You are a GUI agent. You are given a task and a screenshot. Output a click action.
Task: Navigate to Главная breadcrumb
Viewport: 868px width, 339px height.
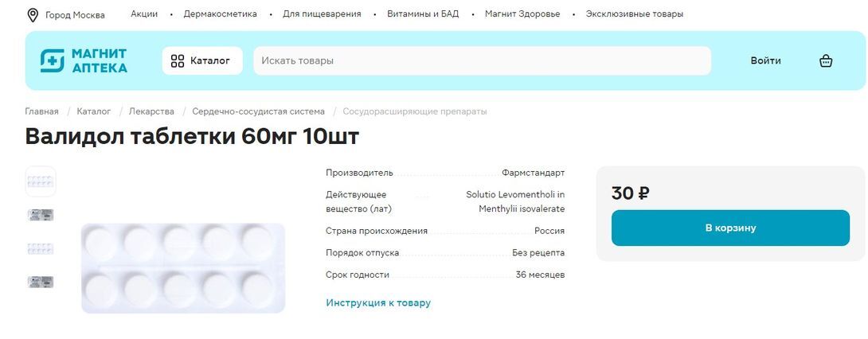(x=41, y=111)
